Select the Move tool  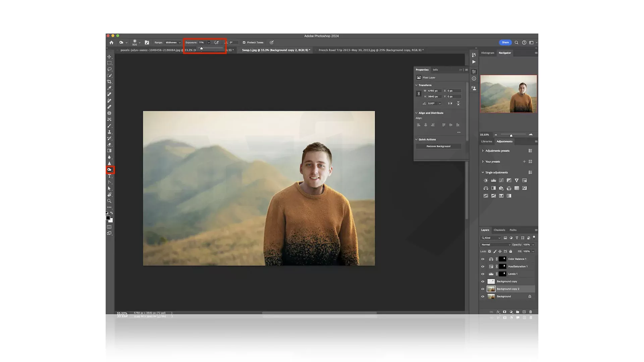pyautogui.click(x=109, y=57)
